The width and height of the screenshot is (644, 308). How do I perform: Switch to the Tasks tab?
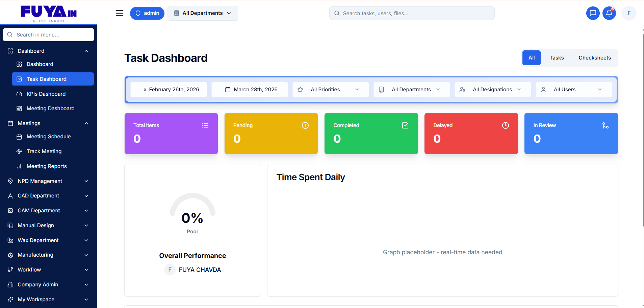pos(557,58)
